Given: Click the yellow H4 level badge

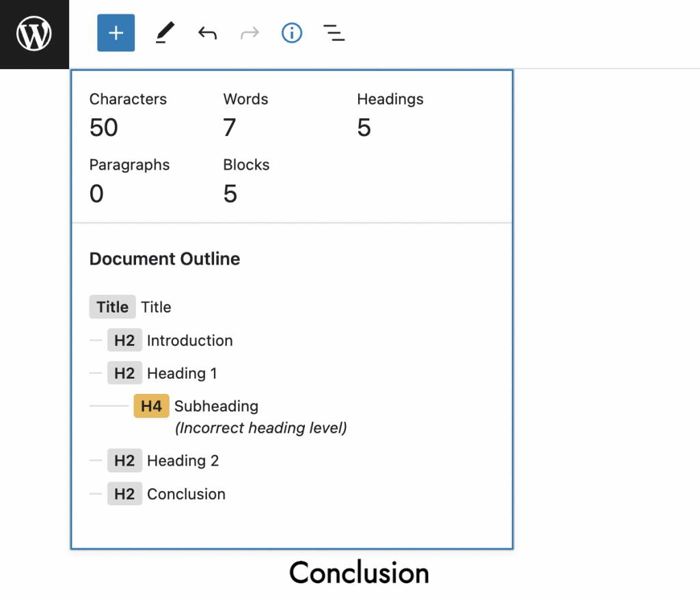Looking at the screenshot, I should [151, 406].
